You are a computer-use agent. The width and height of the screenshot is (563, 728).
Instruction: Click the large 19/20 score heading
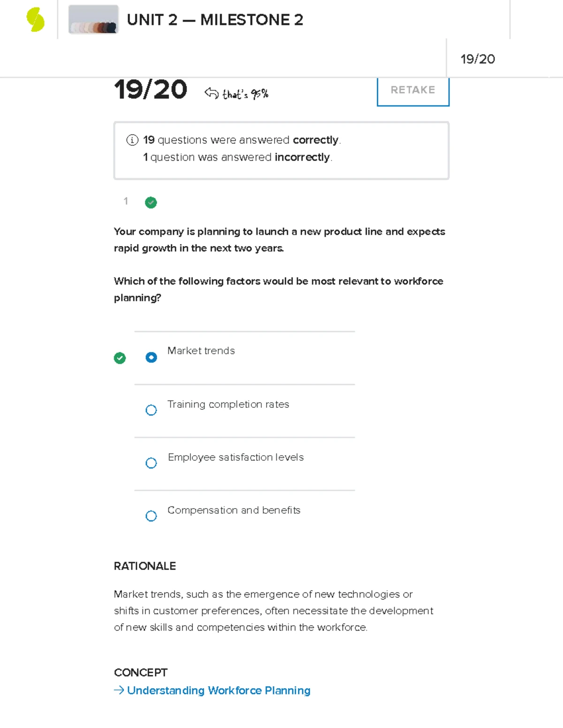coord(151,90)
